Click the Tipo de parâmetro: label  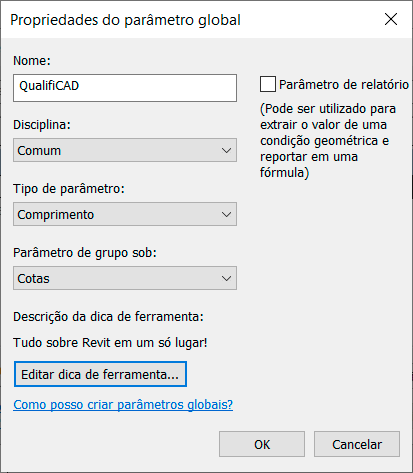[69, 189]
